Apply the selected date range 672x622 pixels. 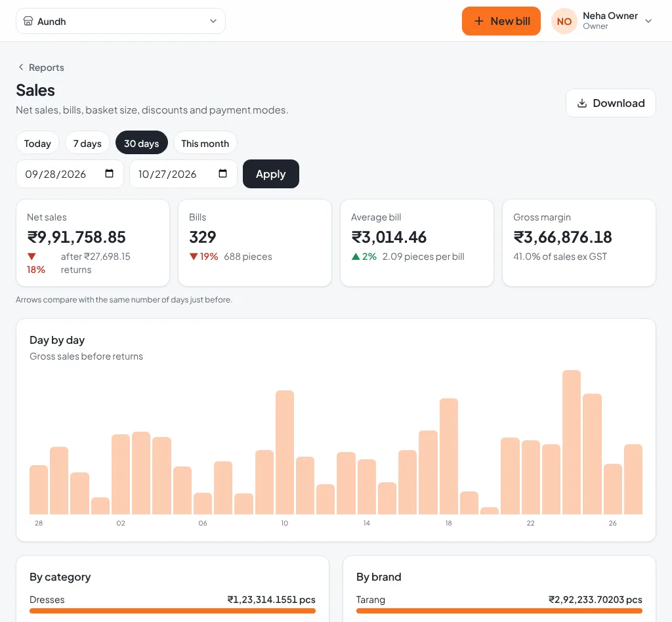pos(271,174)
